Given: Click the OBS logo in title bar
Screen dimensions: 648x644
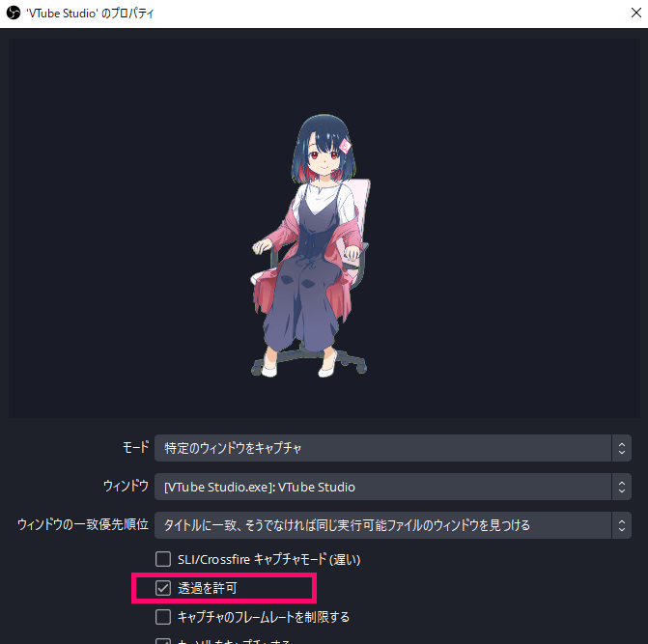Looking at the screenshot, I should click(14, 13).
